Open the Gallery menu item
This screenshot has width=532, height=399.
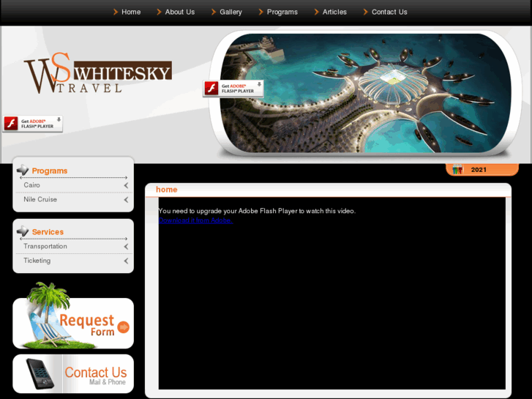tap(231, 12)
